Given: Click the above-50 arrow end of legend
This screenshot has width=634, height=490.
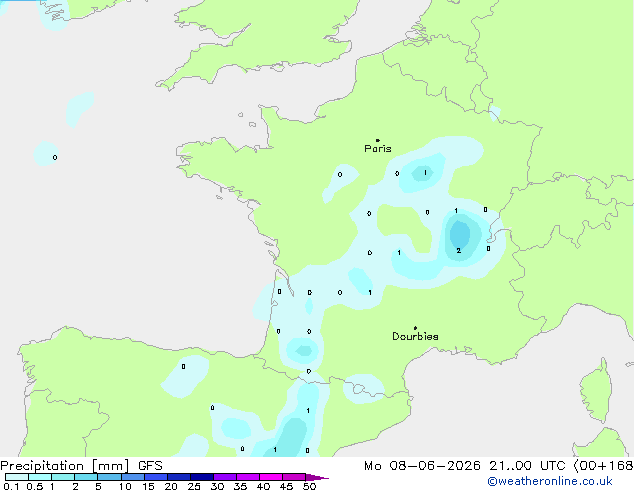Looking at the screenshot, I should click(x=317, y=477).
